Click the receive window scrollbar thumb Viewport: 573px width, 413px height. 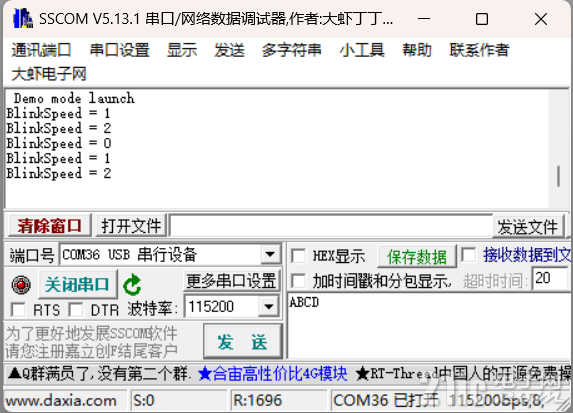click(x=558, y=176)
